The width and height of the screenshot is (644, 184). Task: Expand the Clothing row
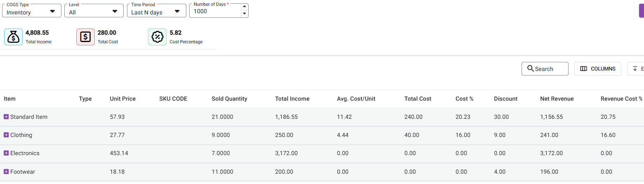point(6,135)
